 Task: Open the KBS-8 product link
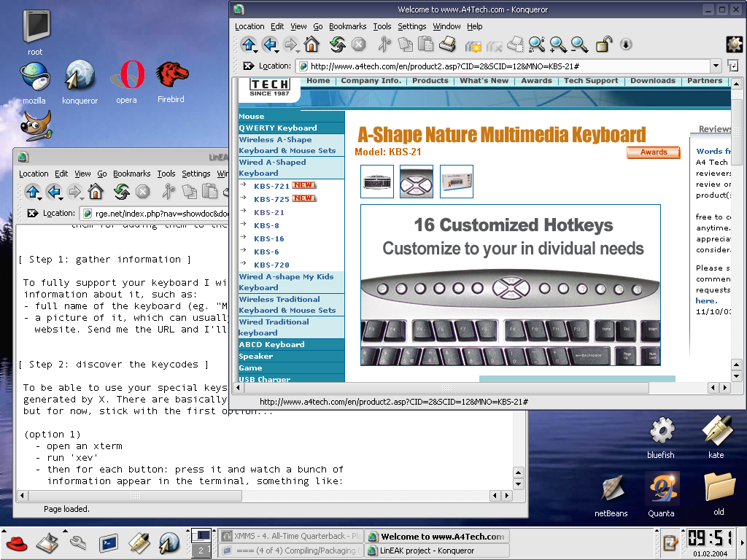coord(266,226)
